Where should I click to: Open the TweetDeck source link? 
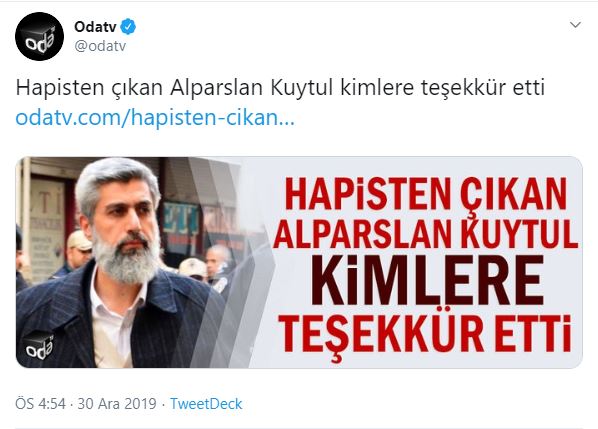pos(206,404)
